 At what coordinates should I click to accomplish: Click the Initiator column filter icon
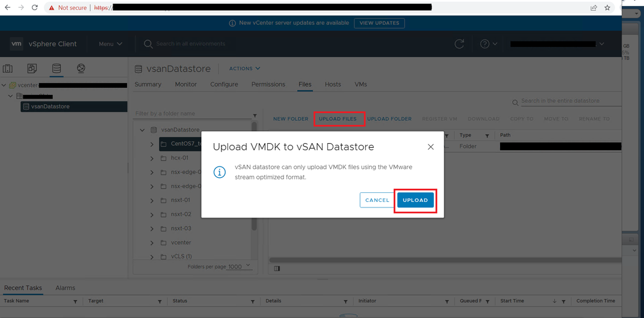[447, 301]
